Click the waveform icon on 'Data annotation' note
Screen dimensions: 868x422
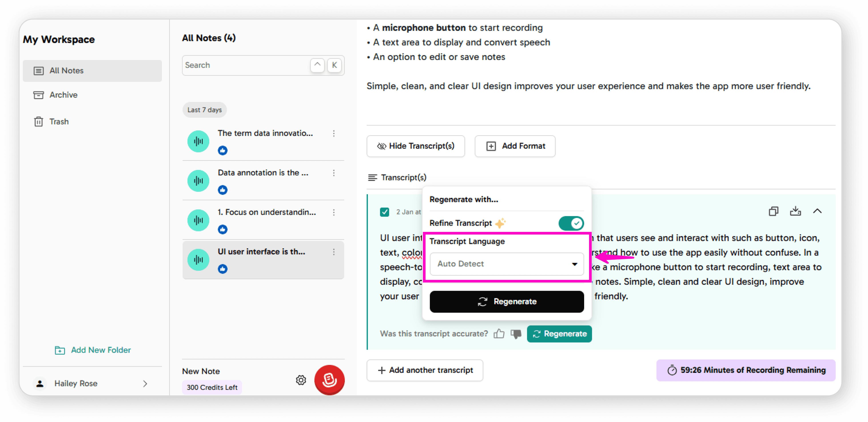(x=198, y=181)
